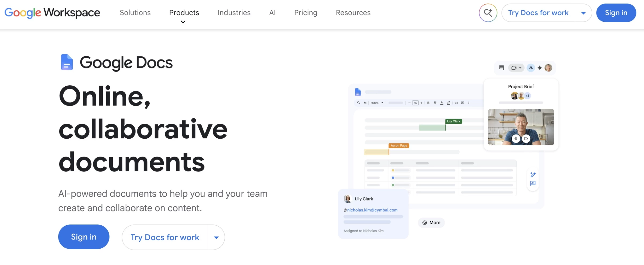
Task: Click the text color A icon
Action: click(x=442, y=103)
